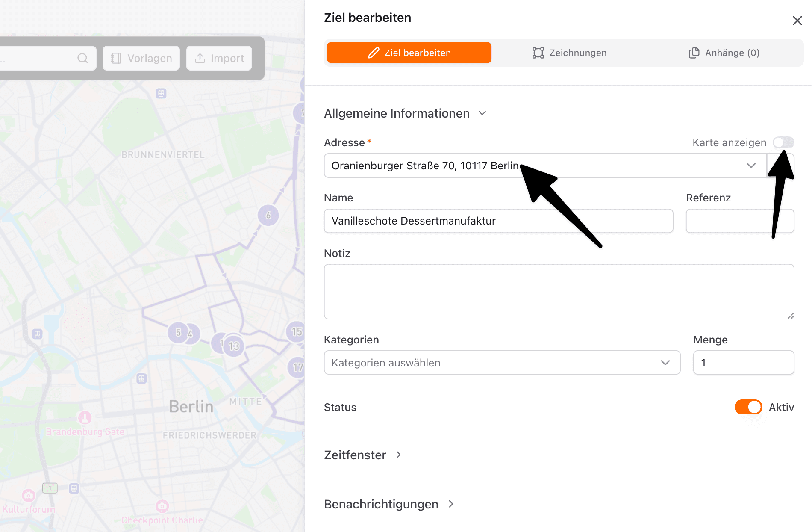Enable the Karte anzeigen toggle
Screen dimensions: 812x532
[783, 142]
